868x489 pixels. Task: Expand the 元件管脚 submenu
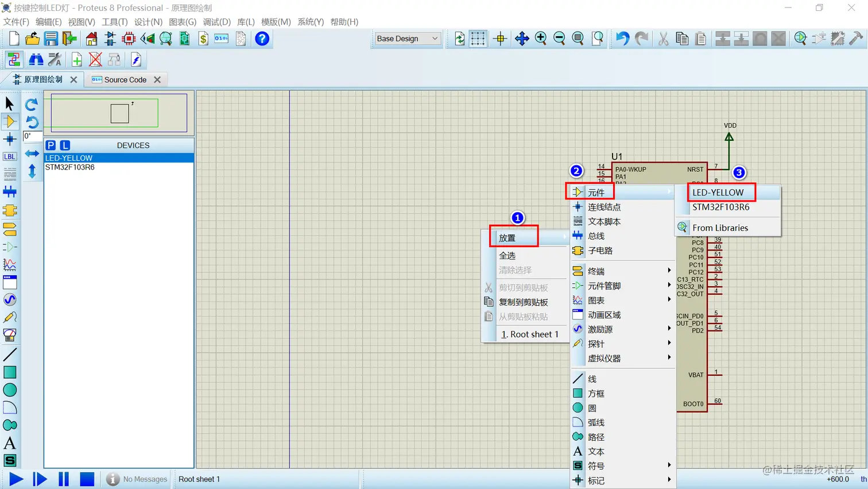623,286
